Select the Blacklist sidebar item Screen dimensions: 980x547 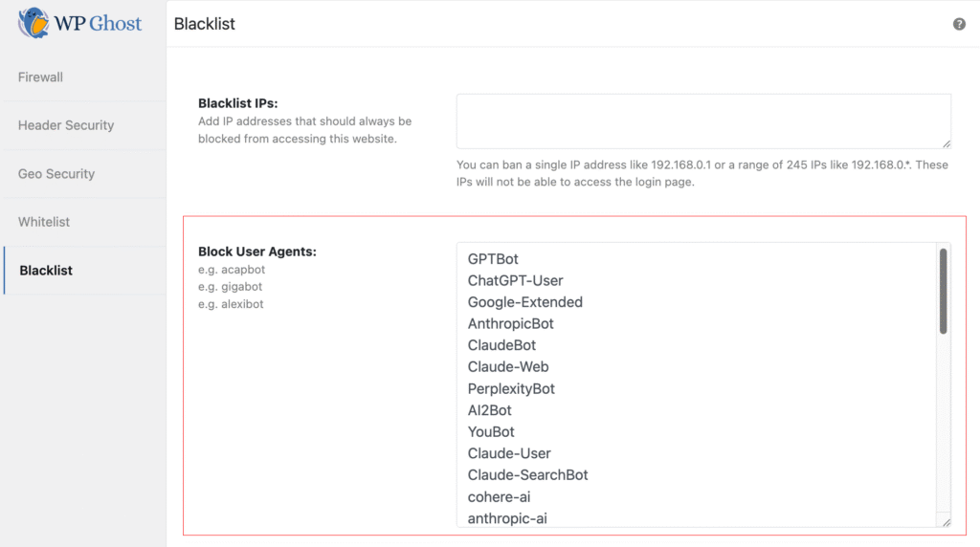click(46, 271)
